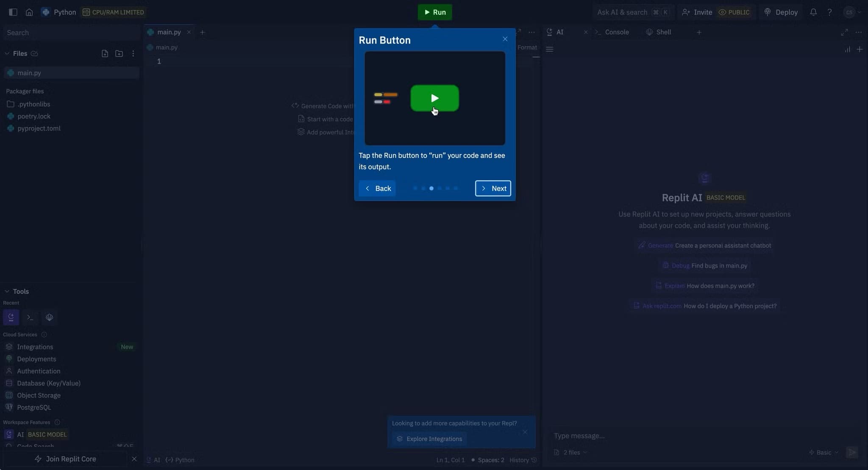Screen dimensions: 868x470
Task: Click the Search files input
Action: 71,33
